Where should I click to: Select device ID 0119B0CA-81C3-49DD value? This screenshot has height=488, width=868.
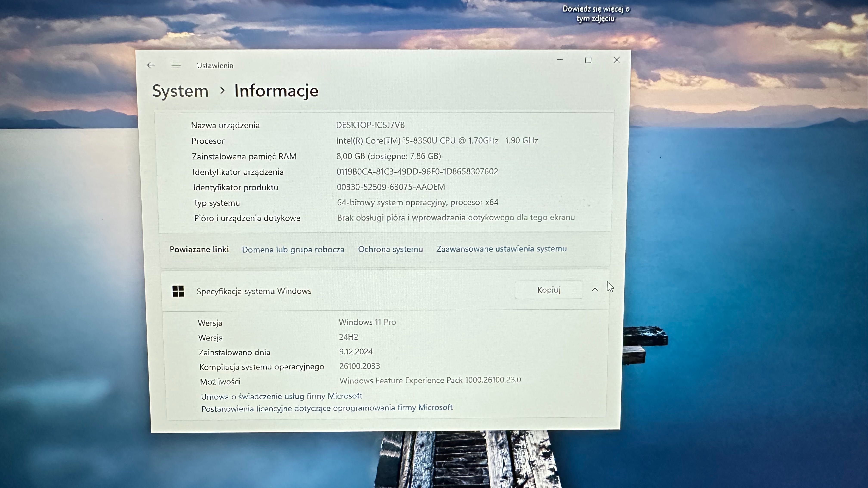coord(417,171)
